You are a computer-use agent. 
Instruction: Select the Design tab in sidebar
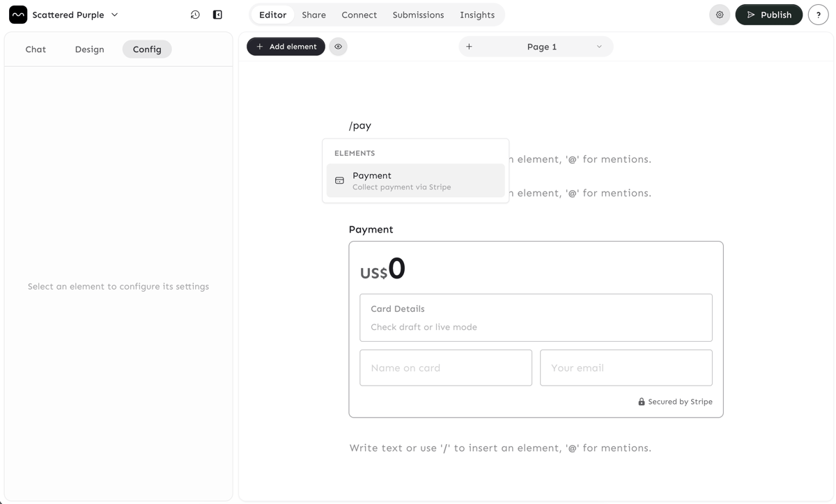coord(89,49)
